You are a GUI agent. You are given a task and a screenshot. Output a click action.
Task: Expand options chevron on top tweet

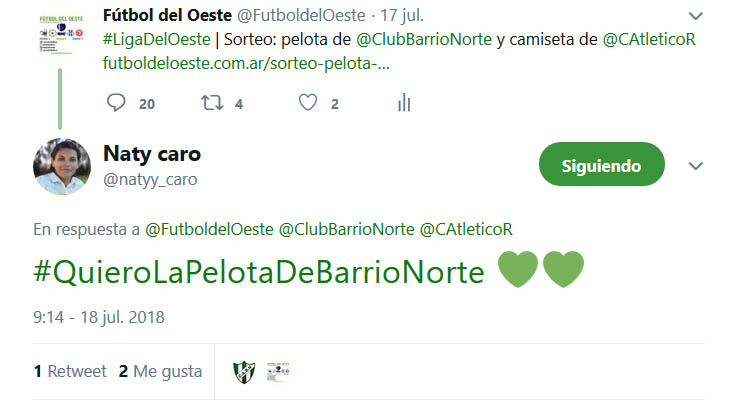click(696, 16)
